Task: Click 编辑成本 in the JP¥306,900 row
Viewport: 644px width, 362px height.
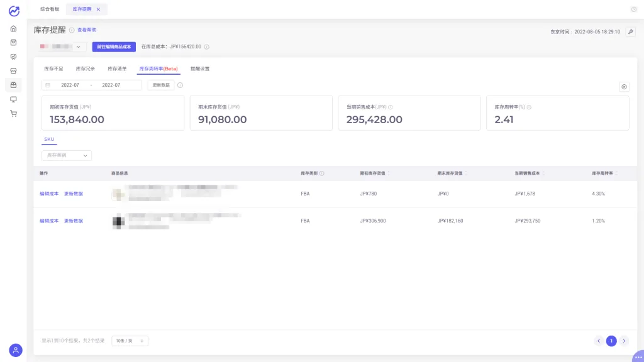Action: click(x=49, y=221)
